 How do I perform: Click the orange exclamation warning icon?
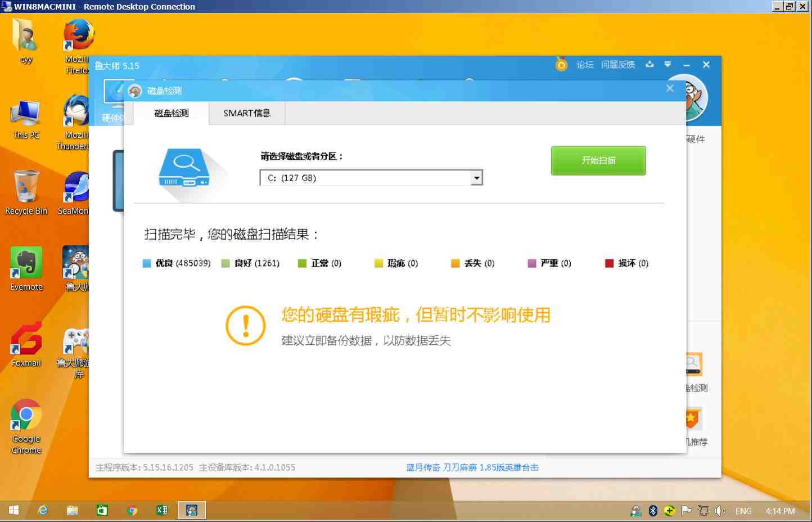[246, 326]
